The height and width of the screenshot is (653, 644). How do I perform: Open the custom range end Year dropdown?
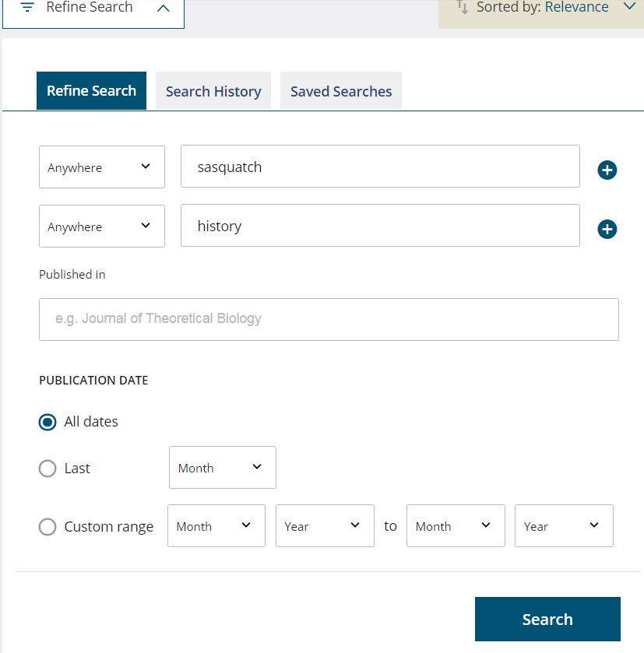(563, 526)
